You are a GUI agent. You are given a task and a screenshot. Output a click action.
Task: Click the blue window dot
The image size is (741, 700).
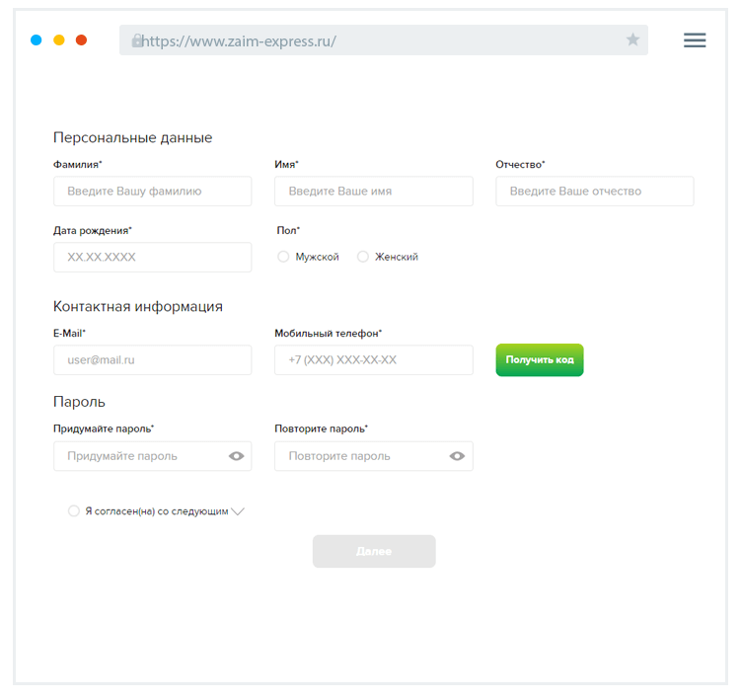click(x=37, y=40)
